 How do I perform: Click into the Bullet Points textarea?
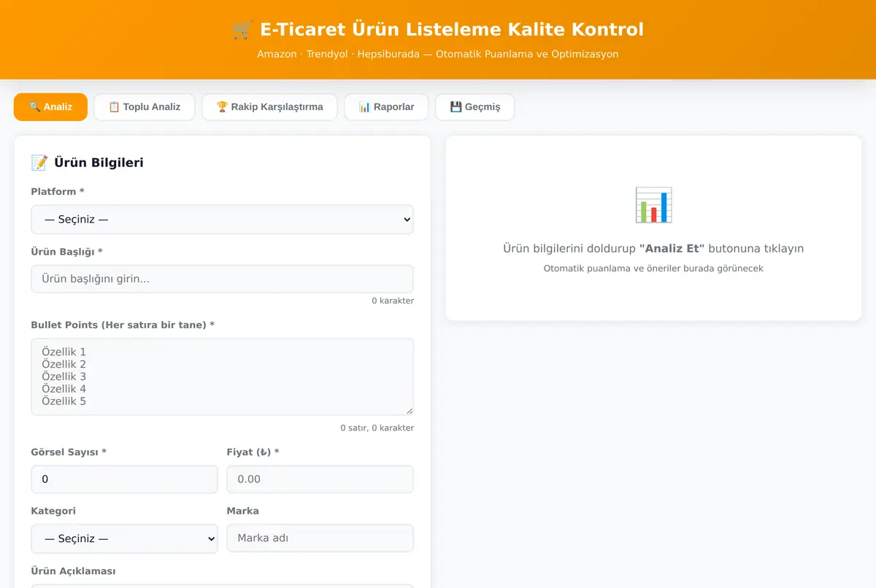tap(222, 376)
